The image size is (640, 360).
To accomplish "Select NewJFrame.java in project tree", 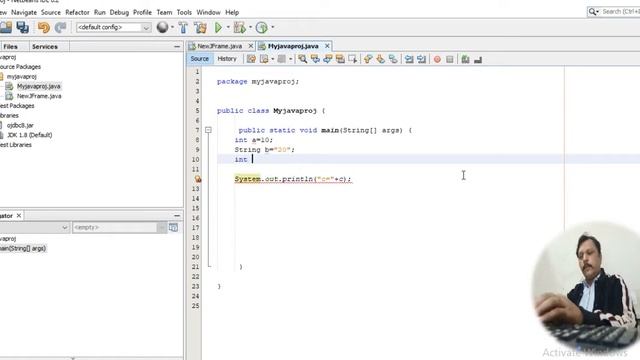I will 39,96.
